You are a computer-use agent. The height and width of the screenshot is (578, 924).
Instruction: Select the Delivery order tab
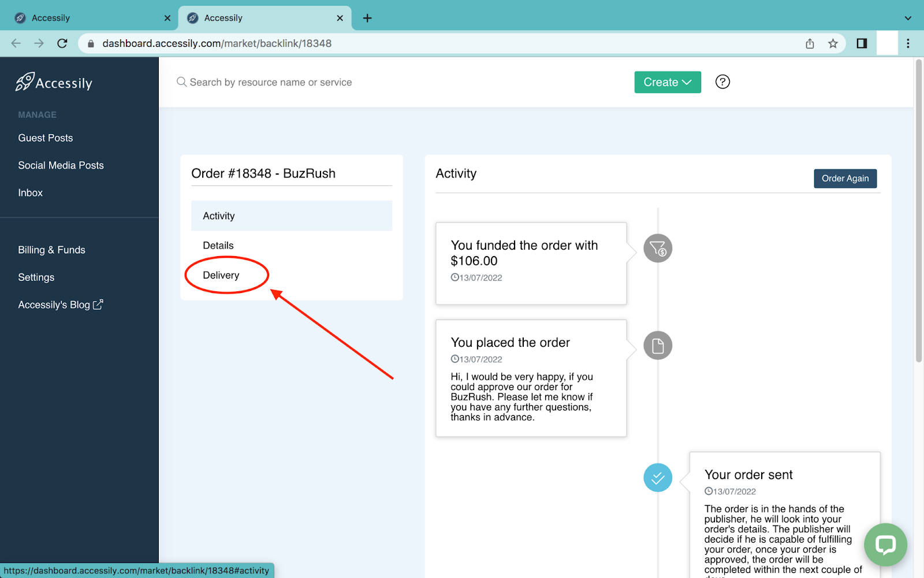tap(292, 275)
